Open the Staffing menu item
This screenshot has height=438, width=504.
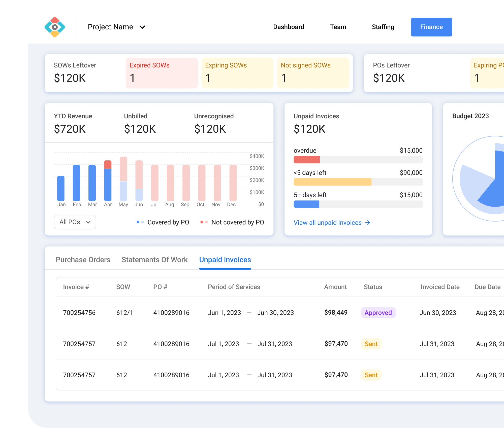tap(383, 27)
